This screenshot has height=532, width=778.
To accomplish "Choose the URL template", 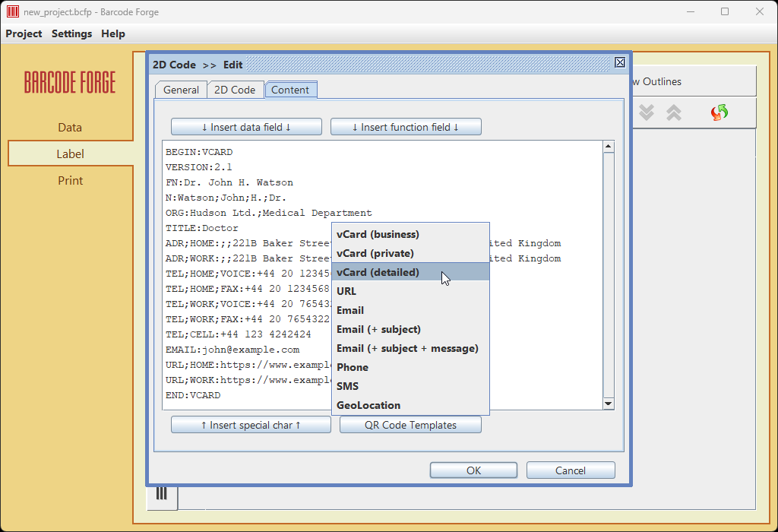I will [x=410, y=291].
